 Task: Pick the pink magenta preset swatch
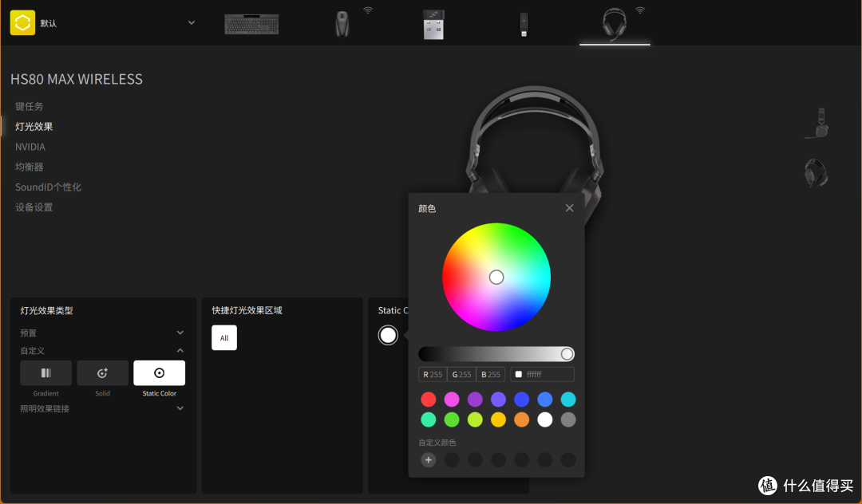tap(452, 400)
